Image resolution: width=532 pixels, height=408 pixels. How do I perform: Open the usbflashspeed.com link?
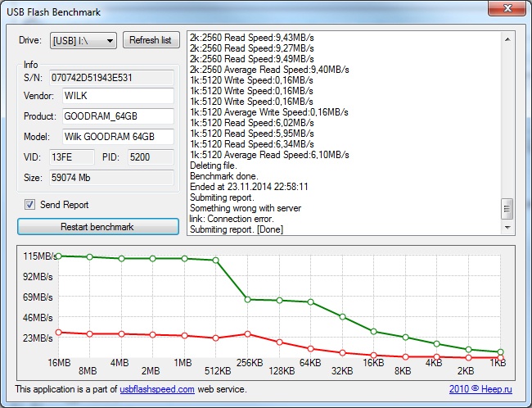tap(156, 390)
